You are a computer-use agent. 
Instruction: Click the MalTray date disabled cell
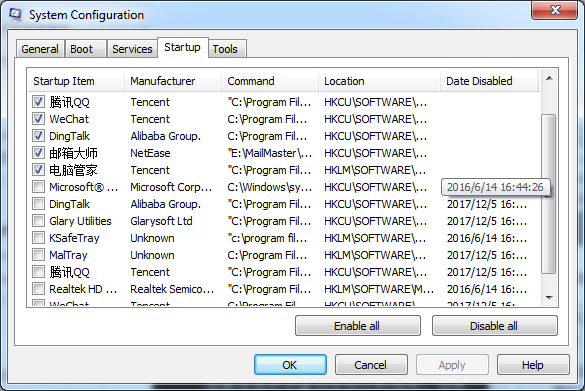487,255
